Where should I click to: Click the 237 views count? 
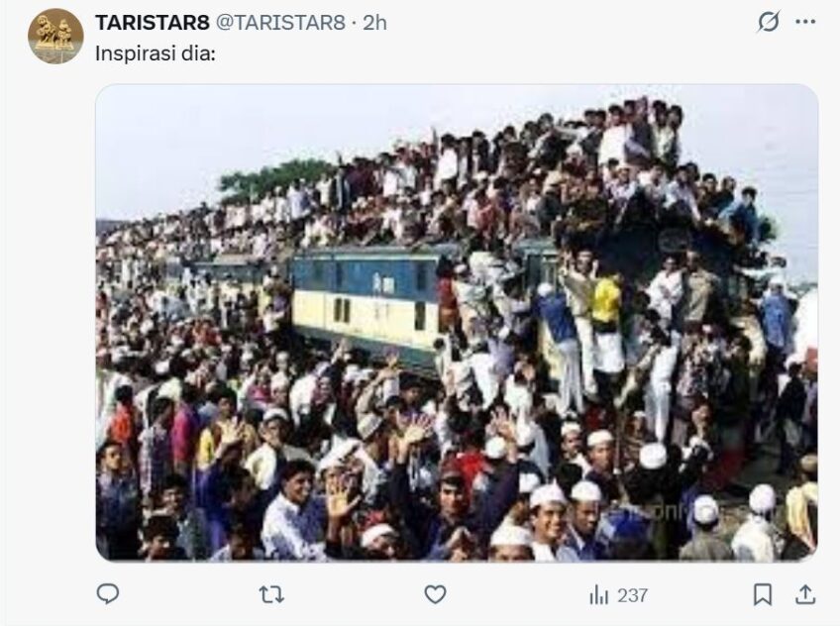click(x=633, y=595)
